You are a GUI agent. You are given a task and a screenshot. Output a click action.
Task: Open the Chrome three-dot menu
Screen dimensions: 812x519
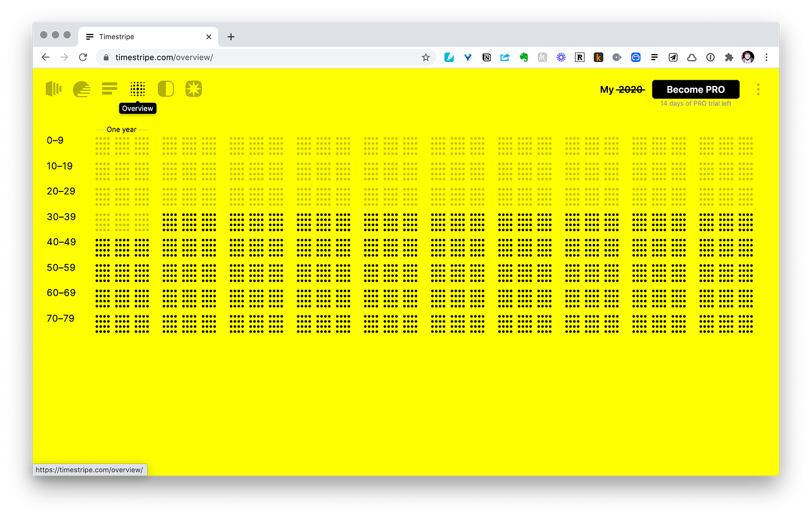pos(766,57)
